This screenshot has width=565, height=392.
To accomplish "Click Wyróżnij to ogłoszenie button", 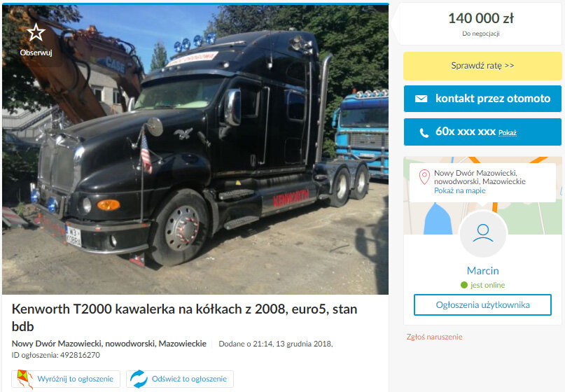I will (66, 379).
